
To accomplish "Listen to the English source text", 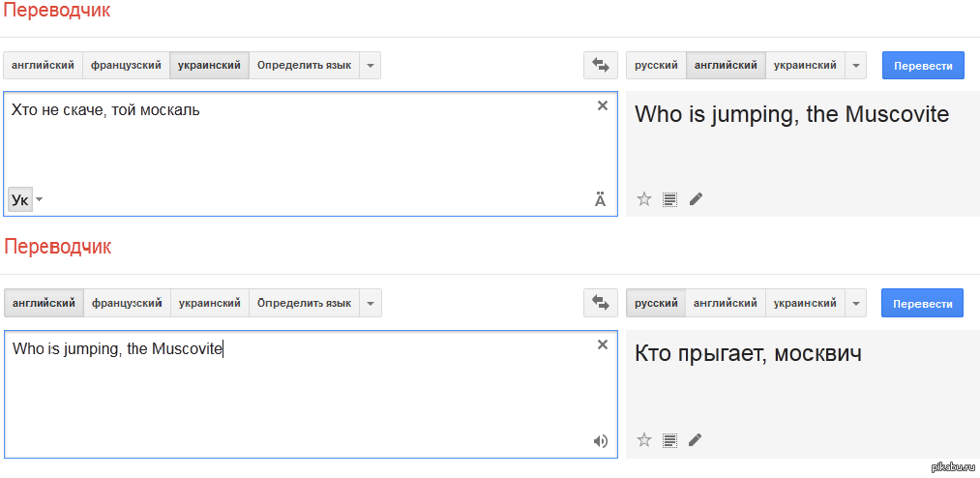I will [601, 441].
